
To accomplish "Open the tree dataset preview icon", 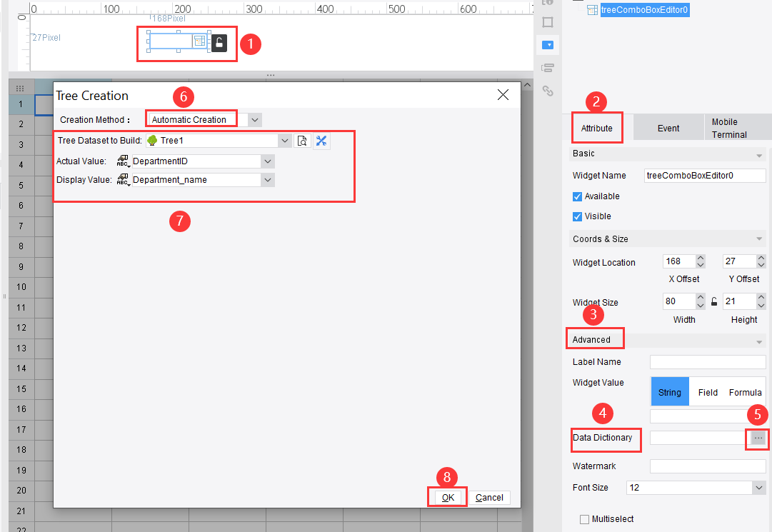I will point(302,140).
